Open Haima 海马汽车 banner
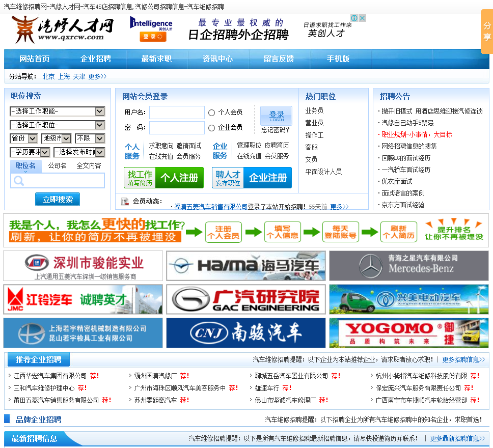This screenshot has width=493, height=448. pos(246,266)
